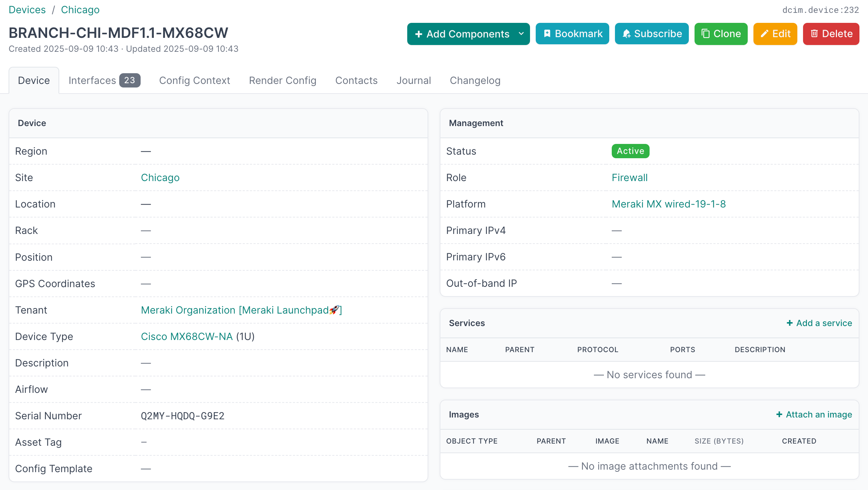Open the Firewall role link

click(x=630, y=177)
